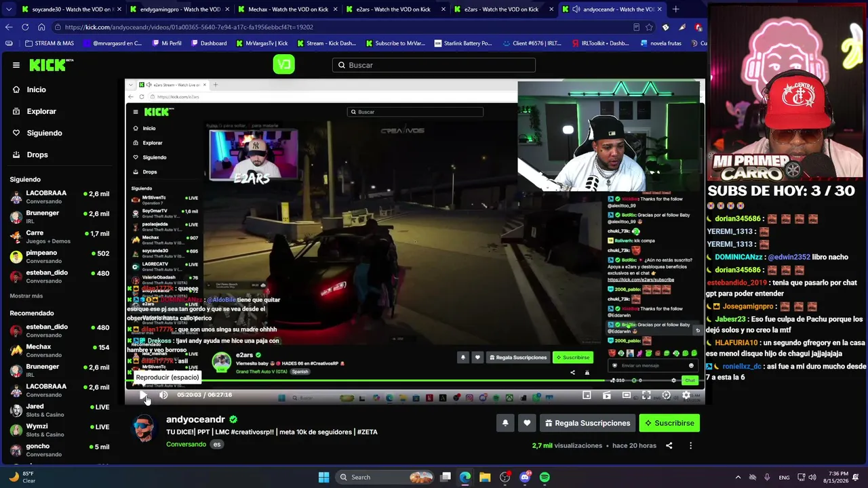This screenshot has width=868, height=488.
Task: Open the Windows Start menu
Action: tap(323, 477)
